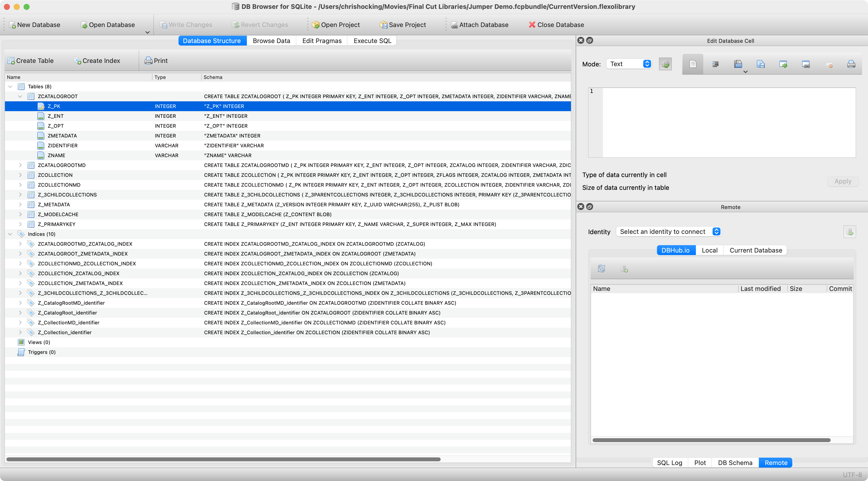The width and height of the screenshot is (868, 481).
Task: Click the printer icon in Edit Database Cell
Action: click(851, 64)
